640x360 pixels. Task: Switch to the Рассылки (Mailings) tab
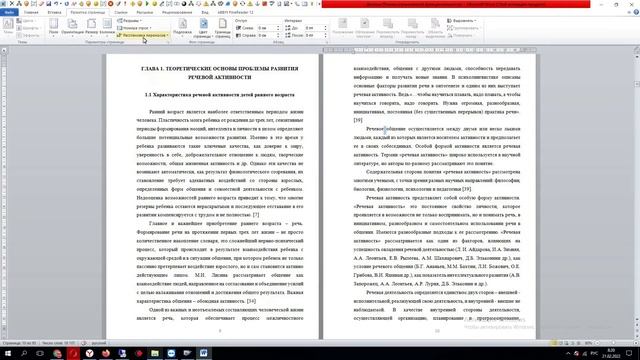point(145,12)
